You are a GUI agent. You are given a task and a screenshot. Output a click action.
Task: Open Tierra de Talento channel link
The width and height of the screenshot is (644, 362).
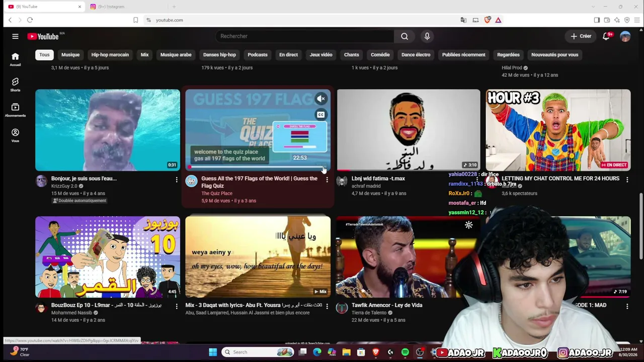pos(369,313)
